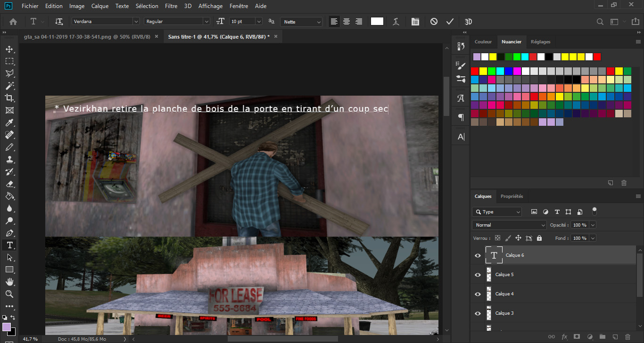Viewport: 644px width, 343px height.
Task: Open the Fichier menu
Action: (x=30, y=6)
